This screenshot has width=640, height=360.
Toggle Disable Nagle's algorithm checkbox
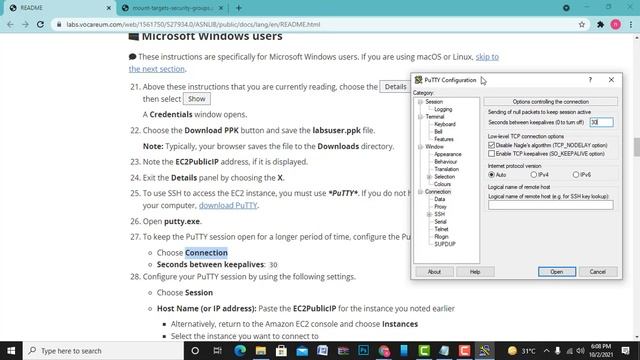491,145
